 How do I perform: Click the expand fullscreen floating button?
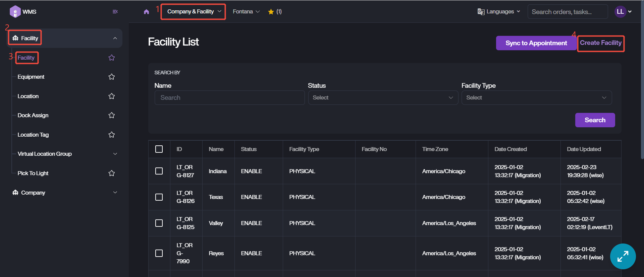[623, 256]
